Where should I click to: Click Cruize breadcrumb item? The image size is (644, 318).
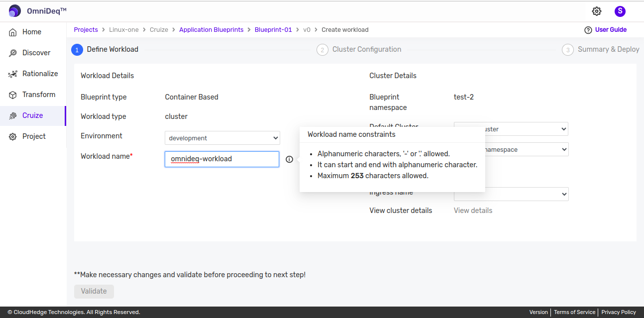coord(159,30)
